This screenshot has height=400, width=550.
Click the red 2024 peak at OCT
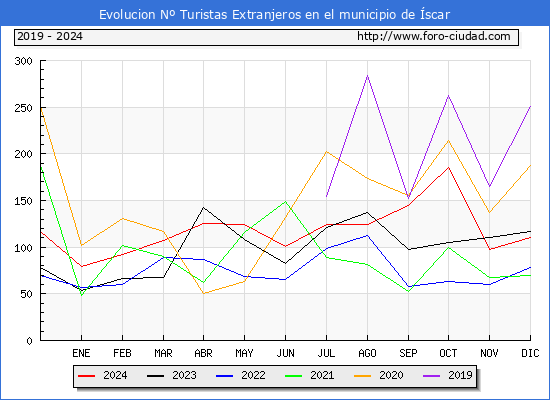(448, 167)
